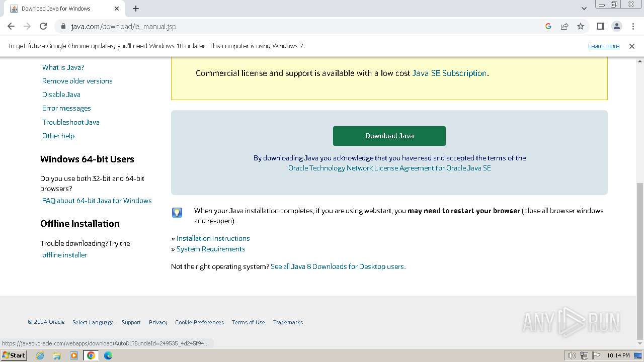Image resolution: width=644 pixels, height=362 pixels.
Task: Open the Support footer link
Action: click(x=131, y=322)
